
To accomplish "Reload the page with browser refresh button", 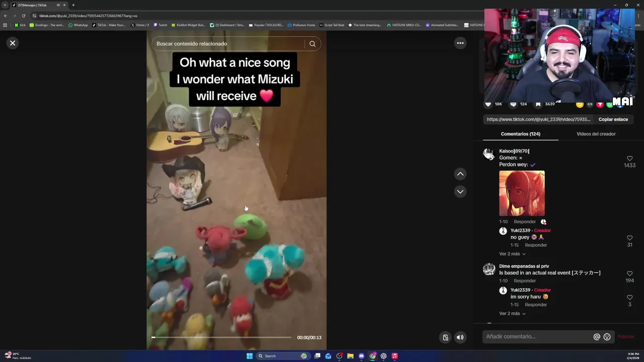I will [x=23, y=16].
